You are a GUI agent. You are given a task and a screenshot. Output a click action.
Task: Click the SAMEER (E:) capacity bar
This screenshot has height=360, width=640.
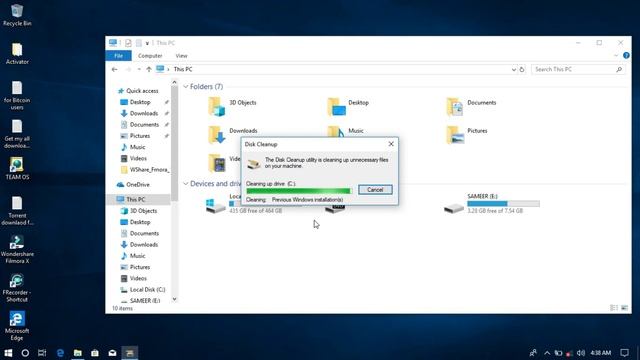[503, 203]
